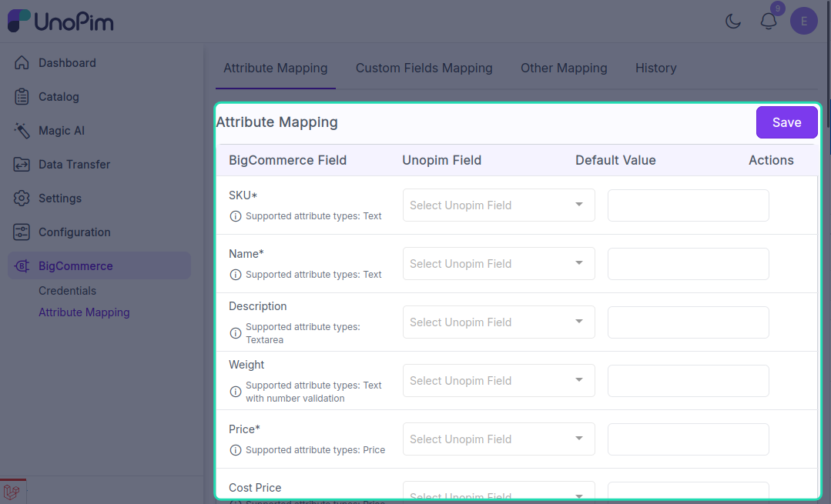Click the Catalog clipboard icon
Viewport: 831px width, 504px height.
click(x=22, y=96)
